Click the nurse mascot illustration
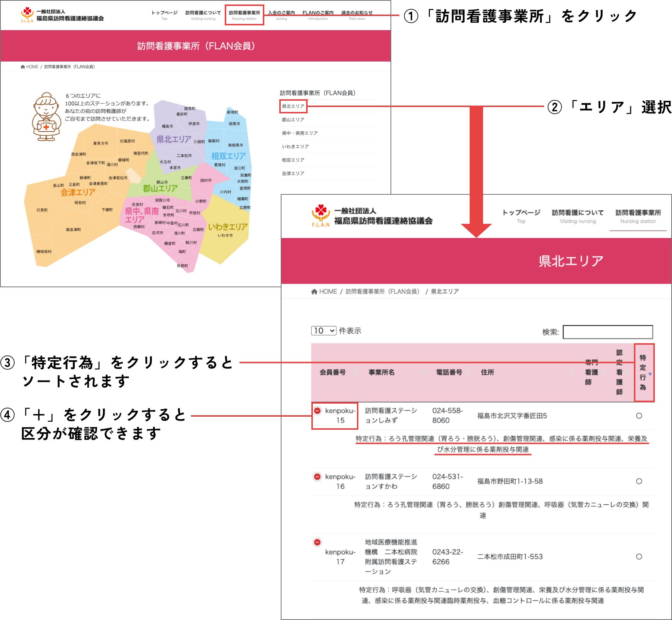Screen dimensions: 672x620 [46, 117]
